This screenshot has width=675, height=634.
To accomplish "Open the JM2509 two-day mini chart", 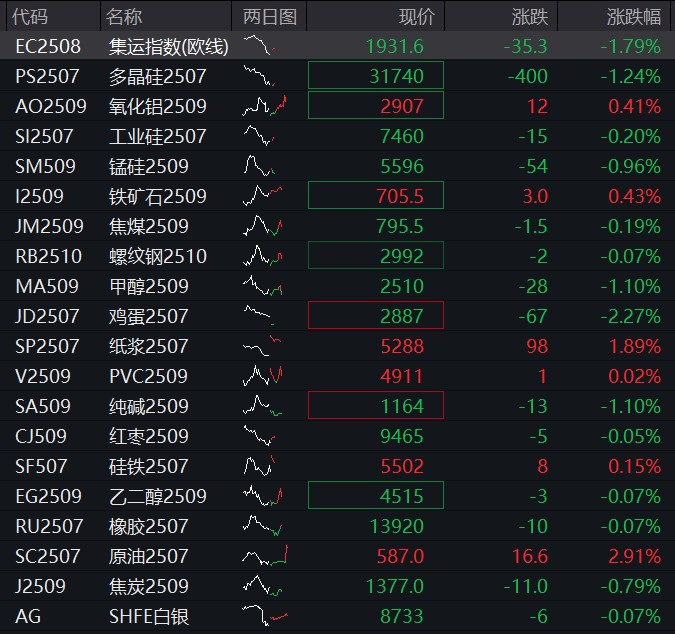I will point(263,226).
